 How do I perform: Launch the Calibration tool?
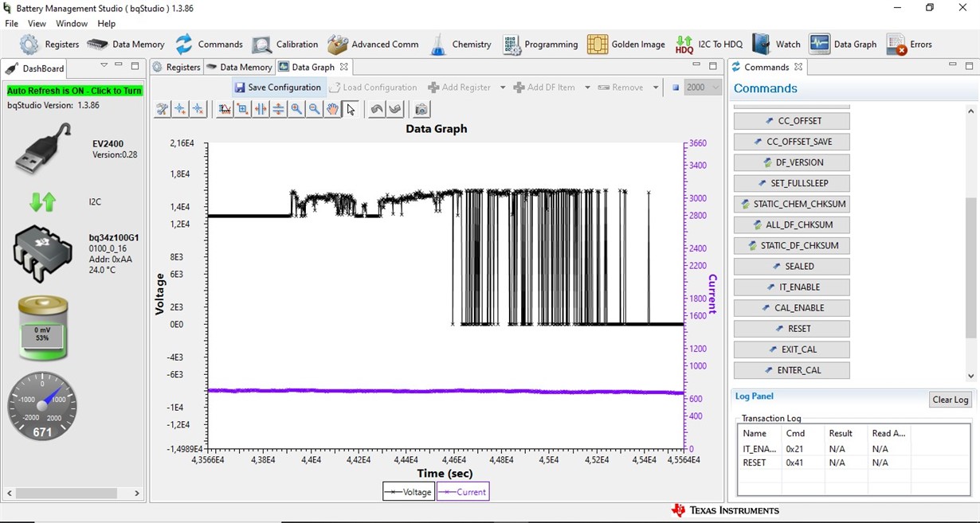[x=285, y=45]
